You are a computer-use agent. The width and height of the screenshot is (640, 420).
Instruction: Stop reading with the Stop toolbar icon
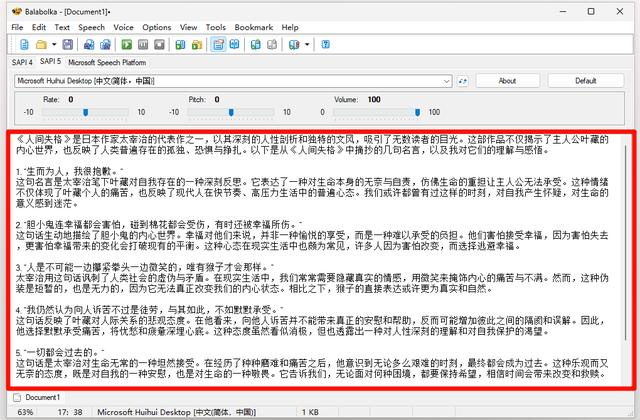coord(160,45)
